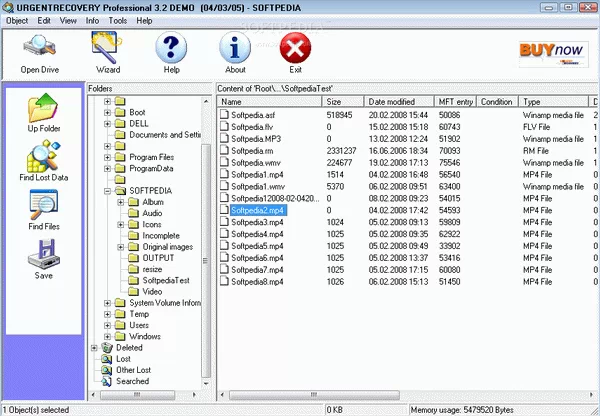Viewport: 600px width, 416px height.
Task: Select the Other Lost icon
Action: coord(106,370)
